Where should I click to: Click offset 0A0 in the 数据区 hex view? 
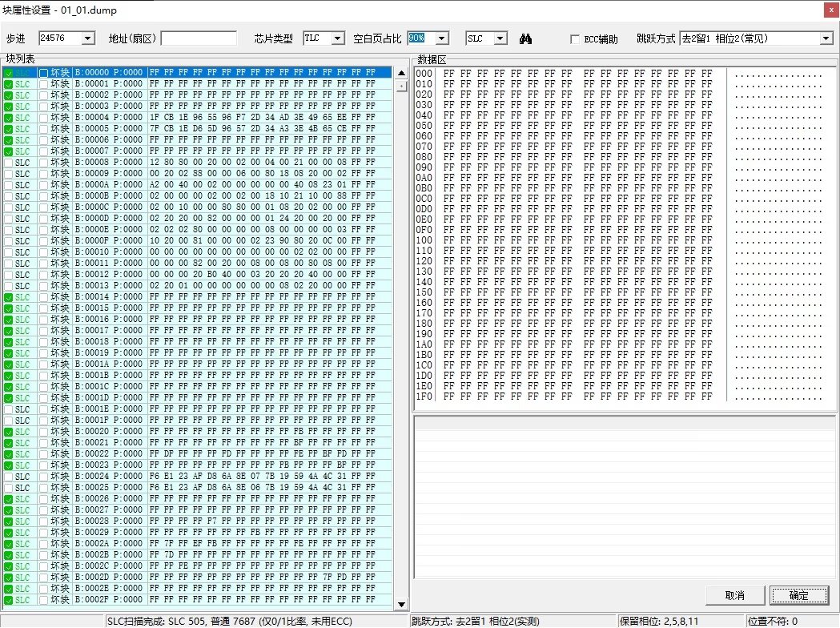424,178
